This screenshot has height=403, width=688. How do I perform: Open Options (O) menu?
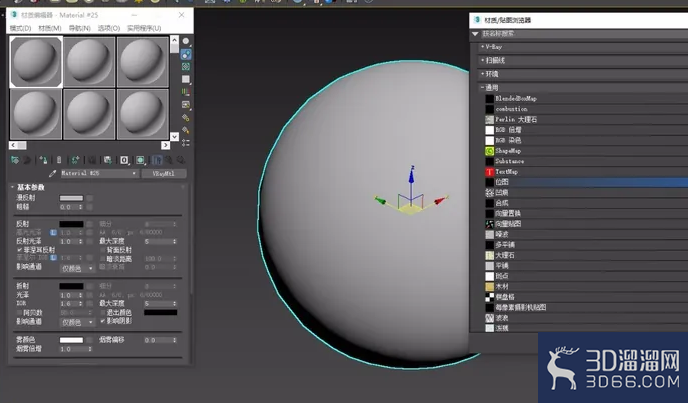pyautogui.click(x=109, y=28)
